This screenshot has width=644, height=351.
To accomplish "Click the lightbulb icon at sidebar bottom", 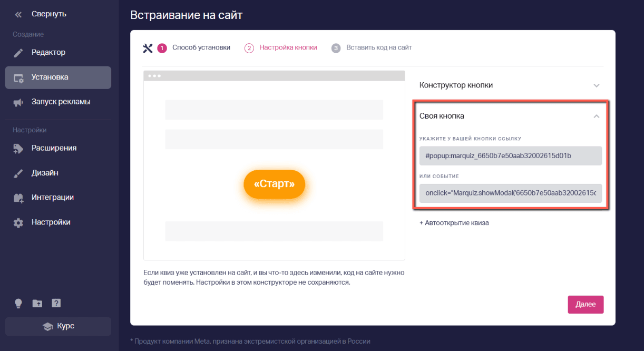I will click(18, 304).
